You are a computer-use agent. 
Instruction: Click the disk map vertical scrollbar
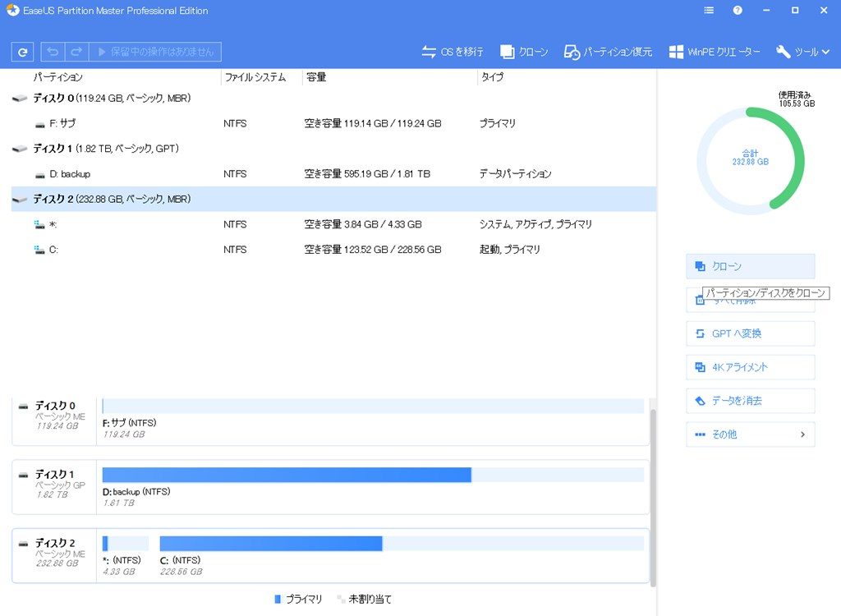pos(653,498)
